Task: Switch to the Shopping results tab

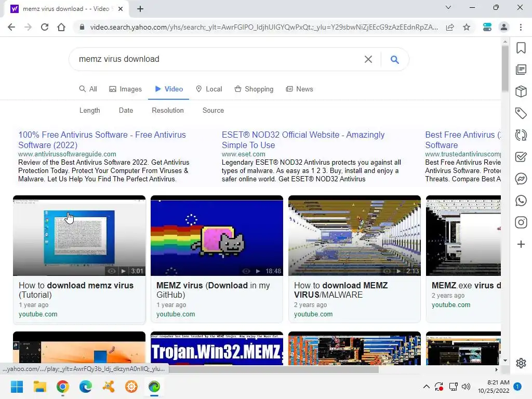Action: coord(254,89)
